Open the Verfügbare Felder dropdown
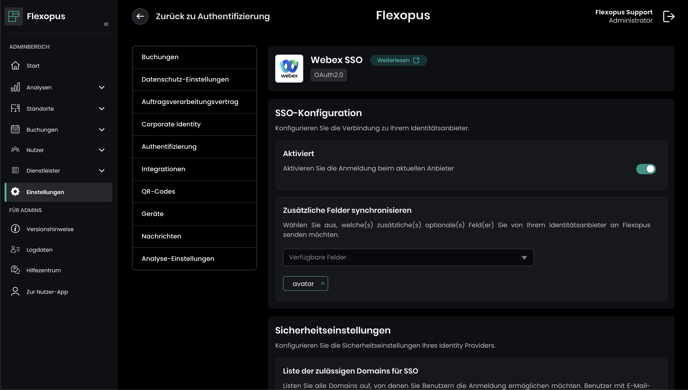The image size is (688, 390). (x=408, y=257)
